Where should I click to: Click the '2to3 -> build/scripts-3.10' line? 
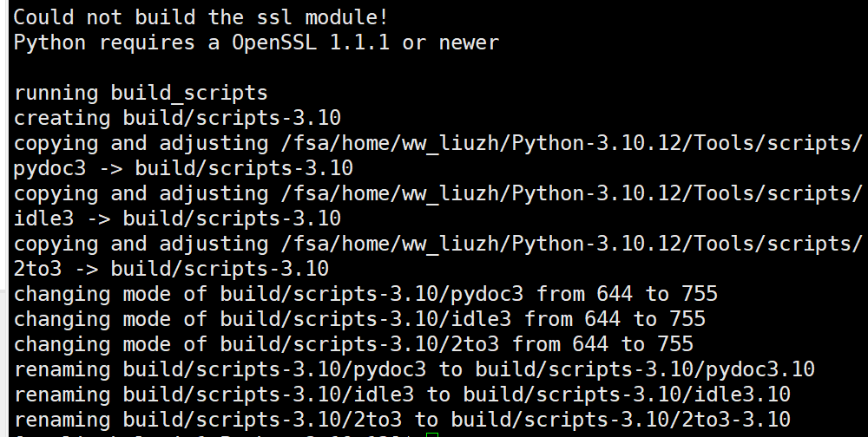171,269
